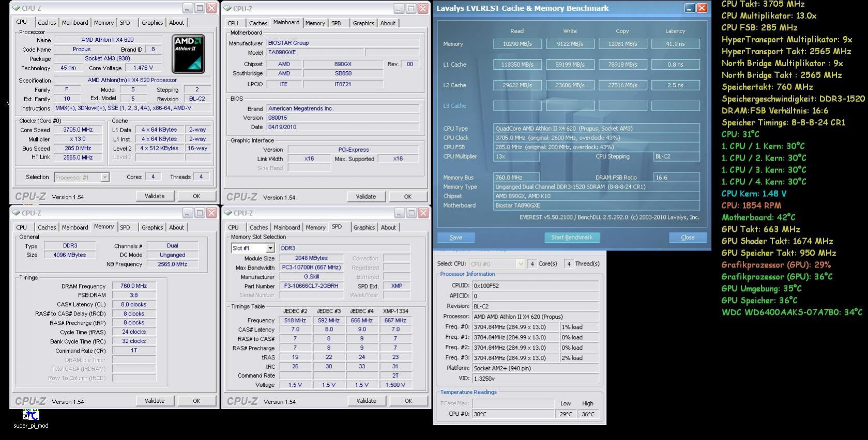The height and width of the screenshot is (440, 868).
Task: Open the Processor #1 selection dropdown
Action: pos(105,177)
